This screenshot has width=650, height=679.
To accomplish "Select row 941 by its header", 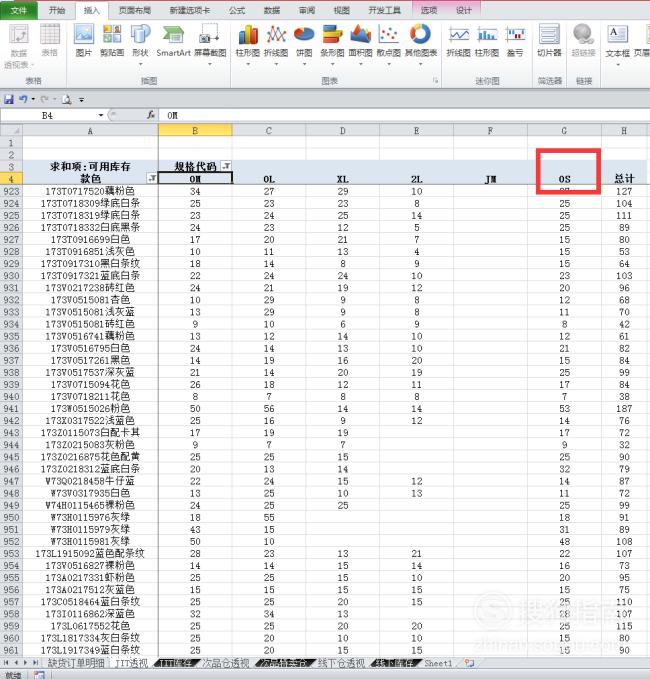I will pos(11,408).
